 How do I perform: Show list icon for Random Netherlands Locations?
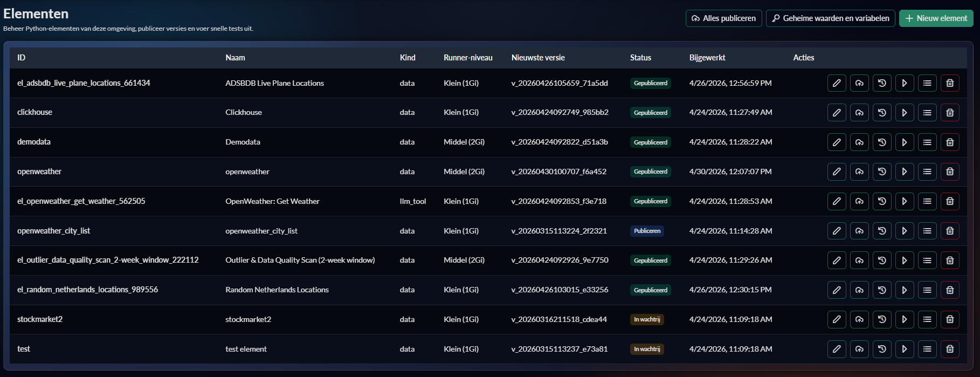click(x=927, y=290)
